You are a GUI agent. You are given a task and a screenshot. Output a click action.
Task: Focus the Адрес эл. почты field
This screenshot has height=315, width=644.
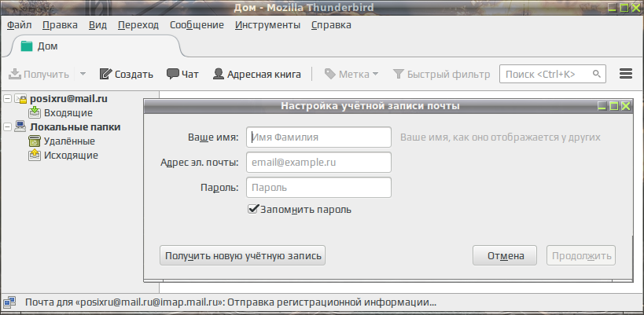318,163
